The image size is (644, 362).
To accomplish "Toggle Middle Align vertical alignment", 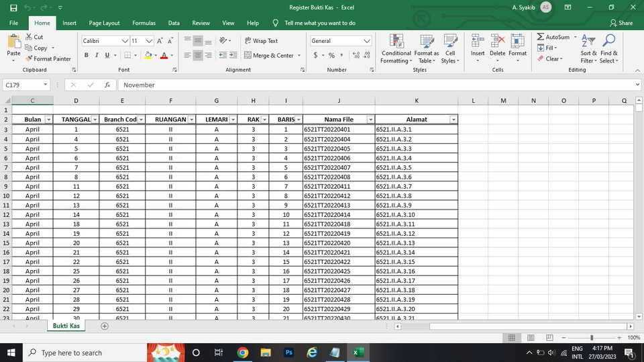I will 198,40.
